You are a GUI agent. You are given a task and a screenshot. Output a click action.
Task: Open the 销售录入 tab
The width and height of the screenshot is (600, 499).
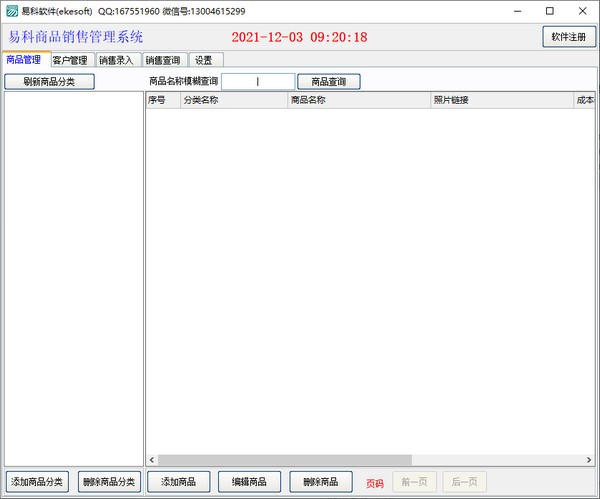pyautogui.click(x=117, y=60)
